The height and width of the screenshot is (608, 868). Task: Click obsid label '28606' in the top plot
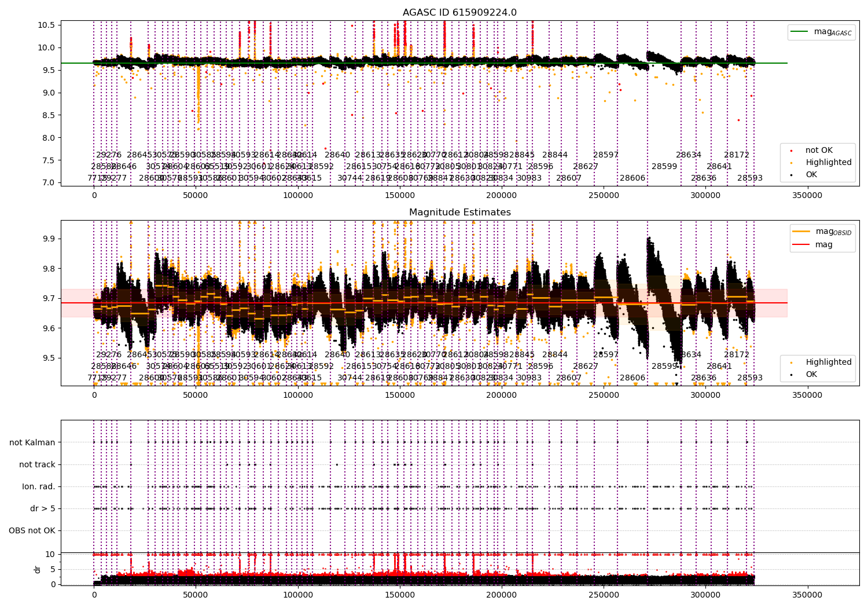pyautogui.click(x=632, y=178)
